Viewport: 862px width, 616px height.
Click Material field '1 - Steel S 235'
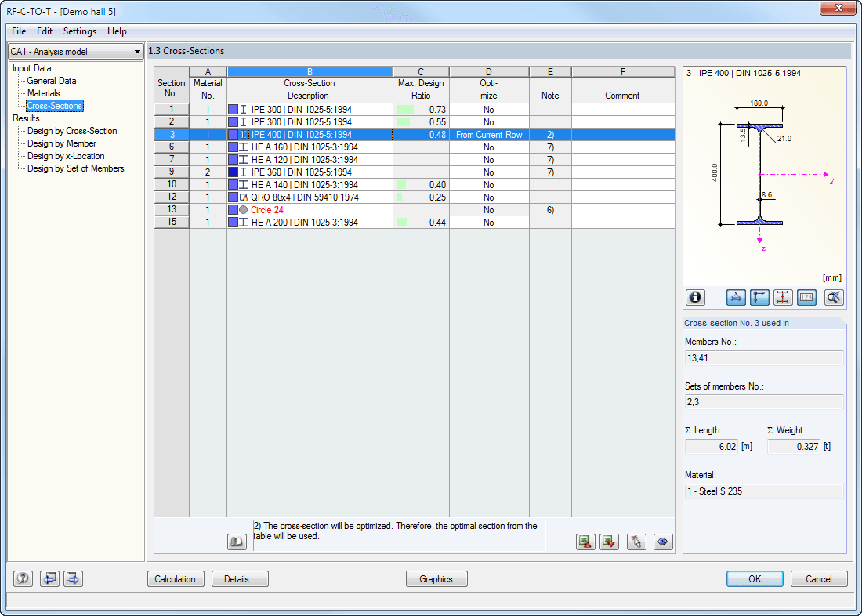pos(764,491)
